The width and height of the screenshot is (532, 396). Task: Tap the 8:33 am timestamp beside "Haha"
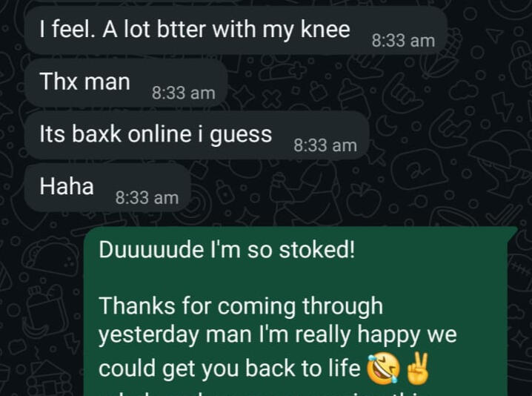(147, 198)
